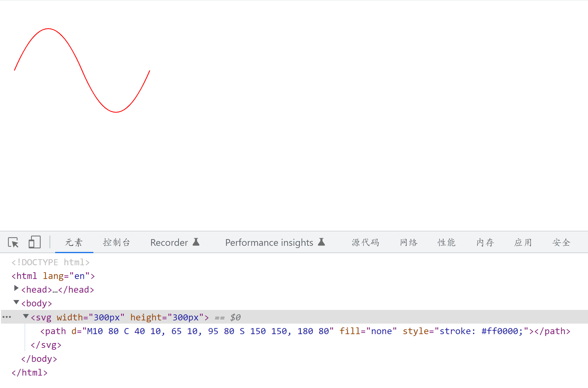Click the red curve in the page preview
The image size is (588, 388).
82,70
